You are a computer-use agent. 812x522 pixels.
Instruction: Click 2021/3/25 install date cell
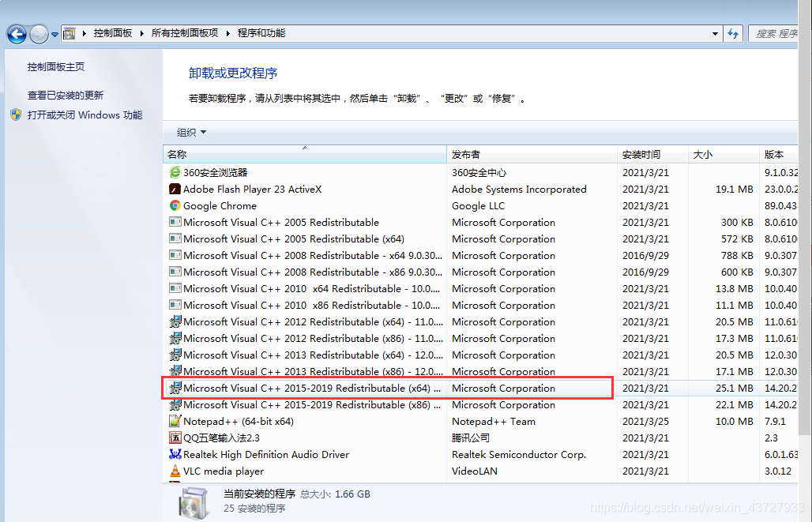(x=645, y=421)
